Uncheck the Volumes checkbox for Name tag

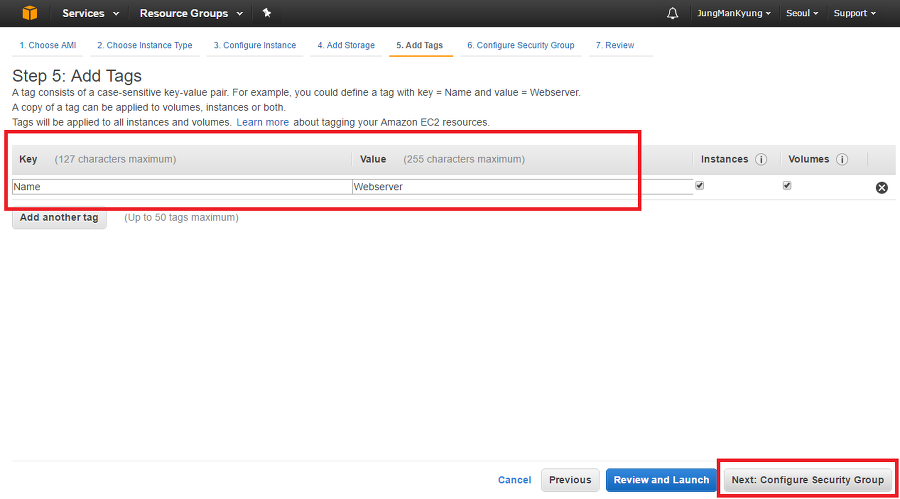787,185
